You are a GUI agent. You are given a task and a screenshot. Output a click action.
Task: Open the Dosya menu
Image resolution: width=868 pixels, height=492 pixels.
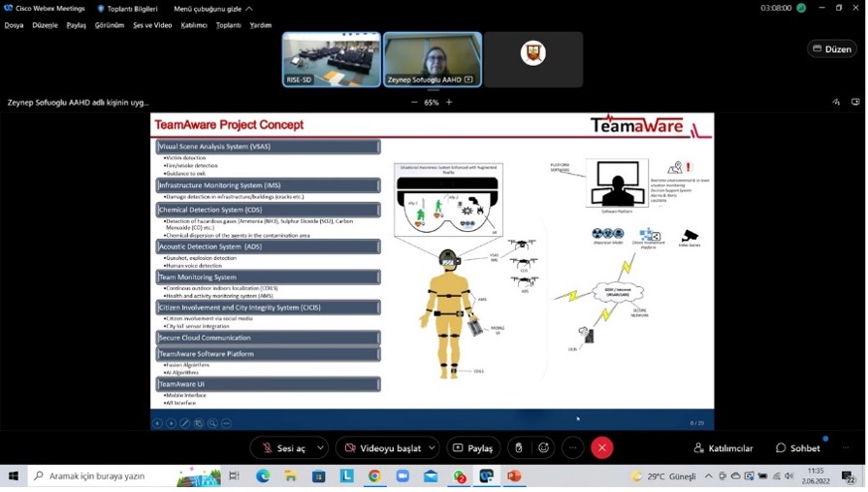tap(14, 25)
